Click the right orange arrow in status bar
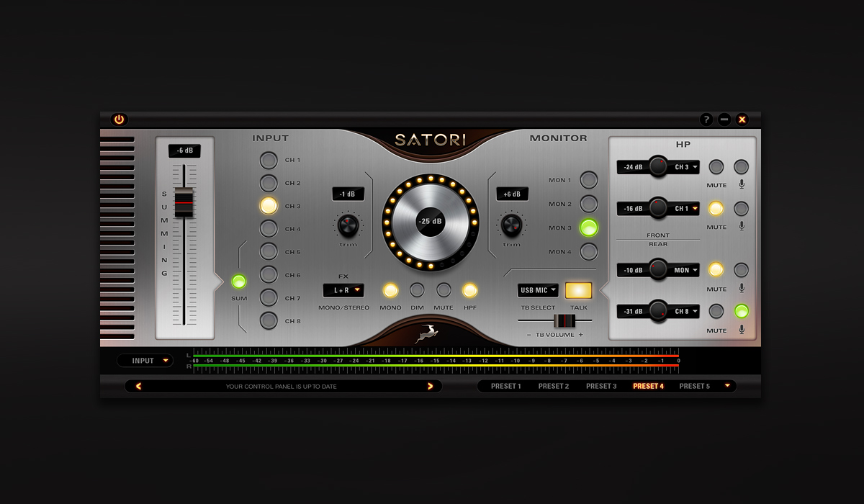Screen dimensions: 864x504 pos(431,386)
